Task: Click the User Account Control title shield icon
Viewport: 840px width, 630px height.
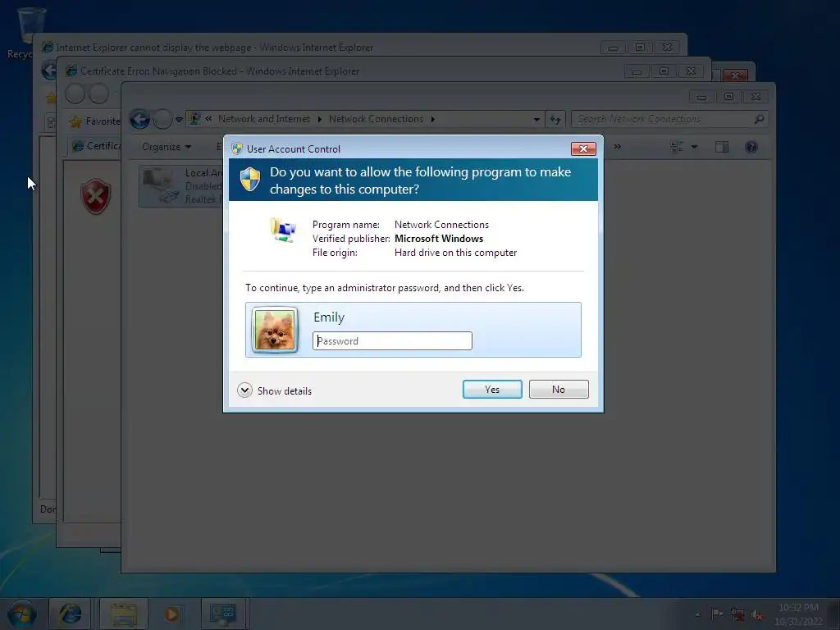Action: [x=237, y=149]
